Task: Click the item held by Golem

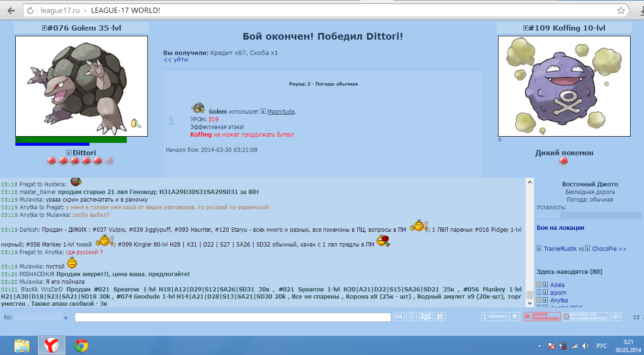Action: pyautogui.click(x=136, y=124)
